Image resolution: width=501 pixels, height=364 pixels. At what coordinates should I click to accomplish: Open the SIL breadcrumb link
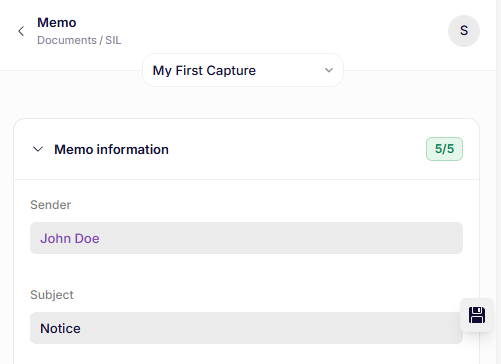(x=113, y=40)
